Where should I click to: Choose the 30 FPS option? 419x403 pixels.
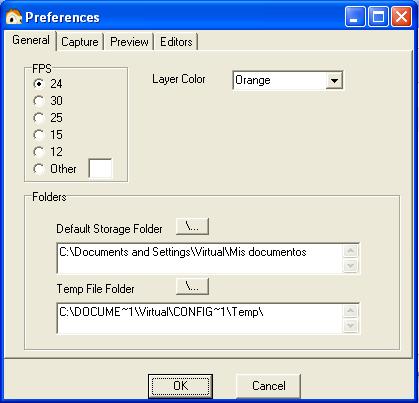[x=39, y=101]
